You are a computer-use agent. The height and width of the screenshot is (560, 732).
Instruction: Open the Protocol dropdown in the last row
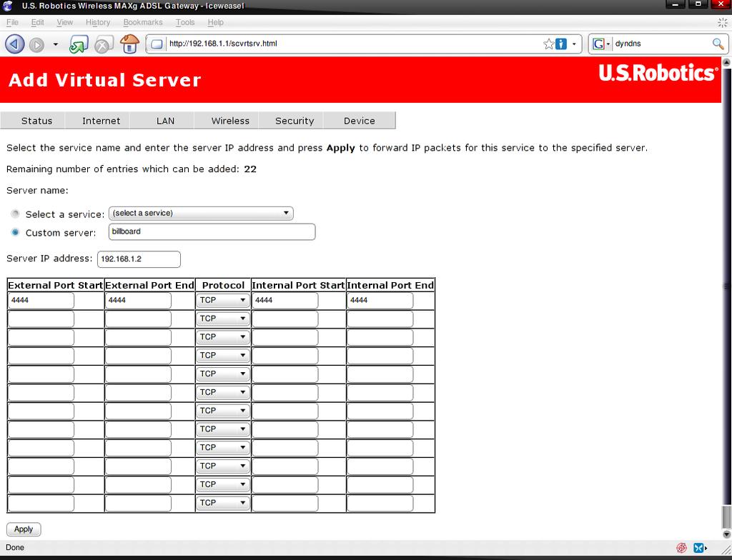tap(223, 503)
